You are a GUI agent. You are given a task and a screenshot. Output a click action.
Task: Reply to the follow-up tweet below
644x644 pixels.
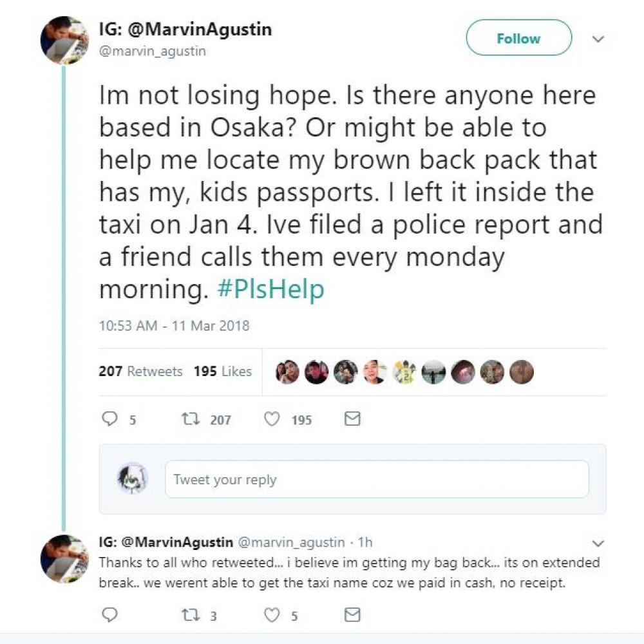tap(110, 615)
